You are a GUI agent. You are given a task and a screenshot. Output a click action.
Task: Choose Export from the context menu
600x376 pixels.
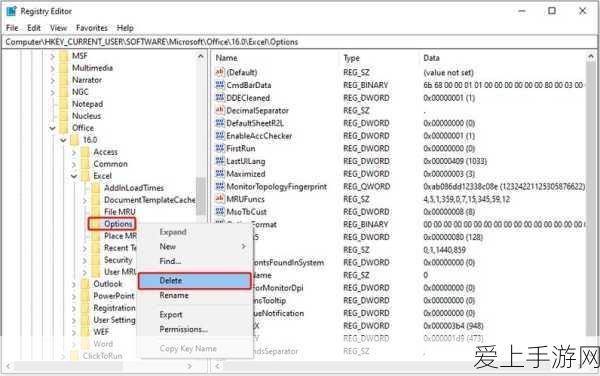point(195,314)
